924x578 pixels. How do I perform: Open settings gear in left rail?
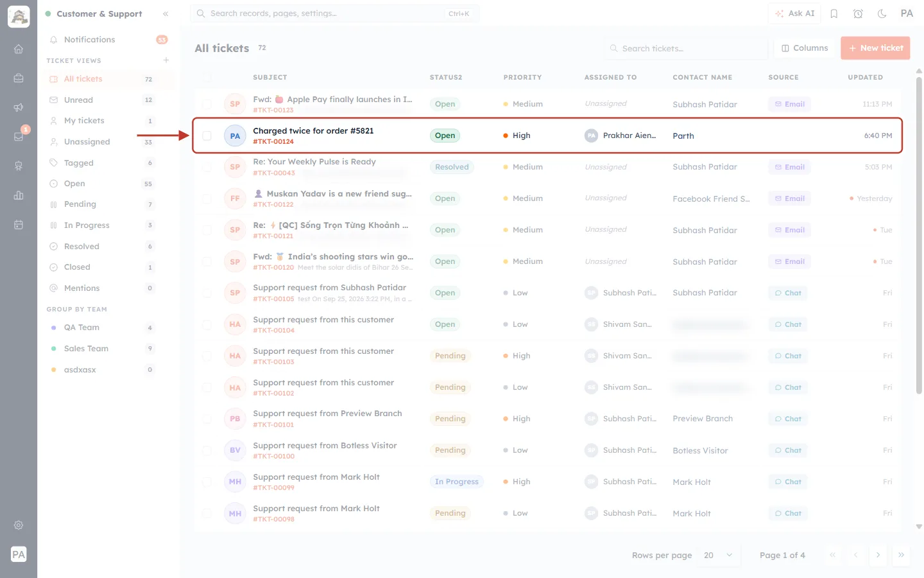[x=19, y=525]
